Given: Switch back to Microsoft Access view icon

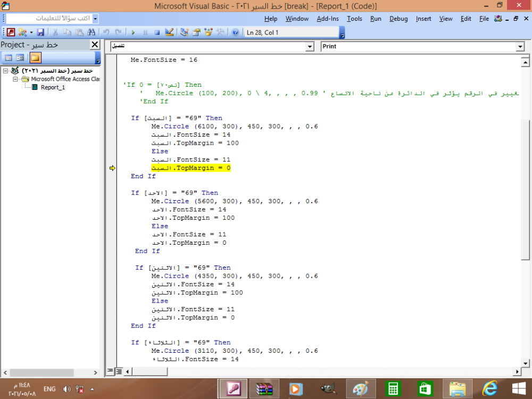Looking at the screenshot, I should pyautogui.click(x=11, y=32).
